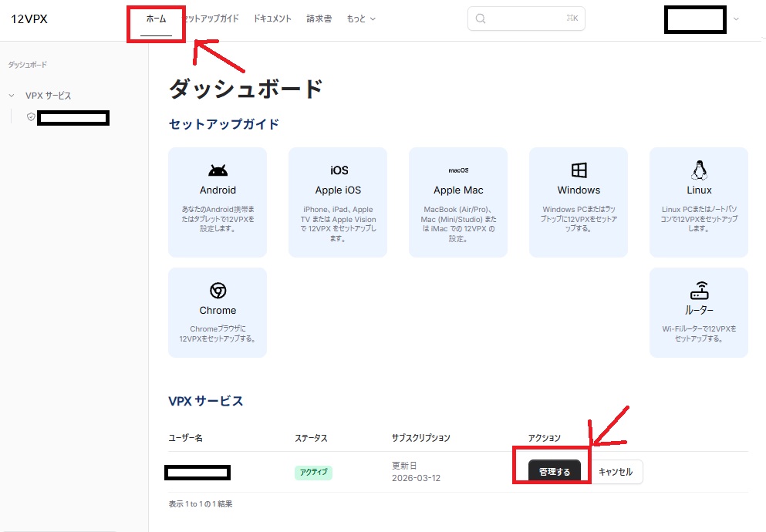Viewport: 766px width, 532px height.
Task: Click the shield icon under VPX サービス
Action: 31,117
